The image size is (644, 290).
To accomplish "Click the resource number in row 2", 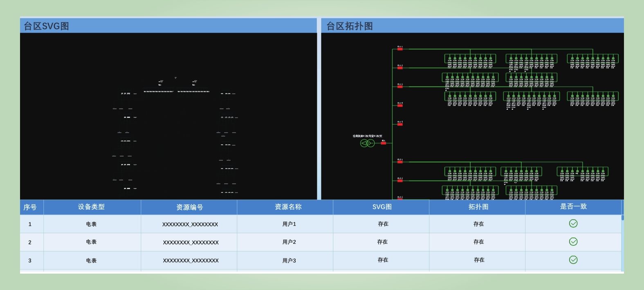I will pyautogui.click(x=191, y=243).
